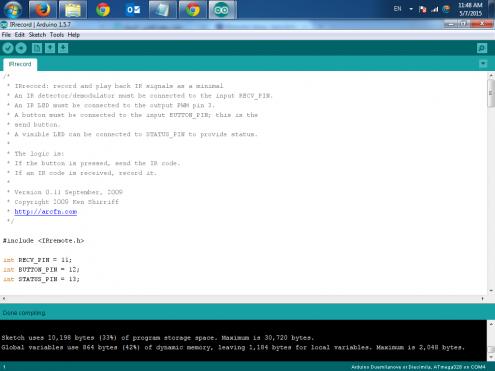This screenshot has height=371, width=495.
Task: Open the Serial Monitor magnifier icon
Action: [482, 48]
